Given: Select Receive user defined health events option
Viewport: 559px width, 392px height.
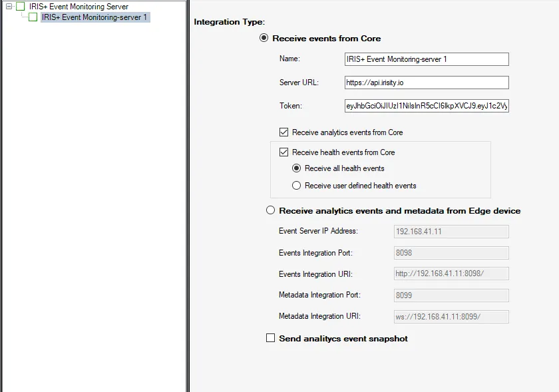Looking at the screenshot, I should 296,186.
